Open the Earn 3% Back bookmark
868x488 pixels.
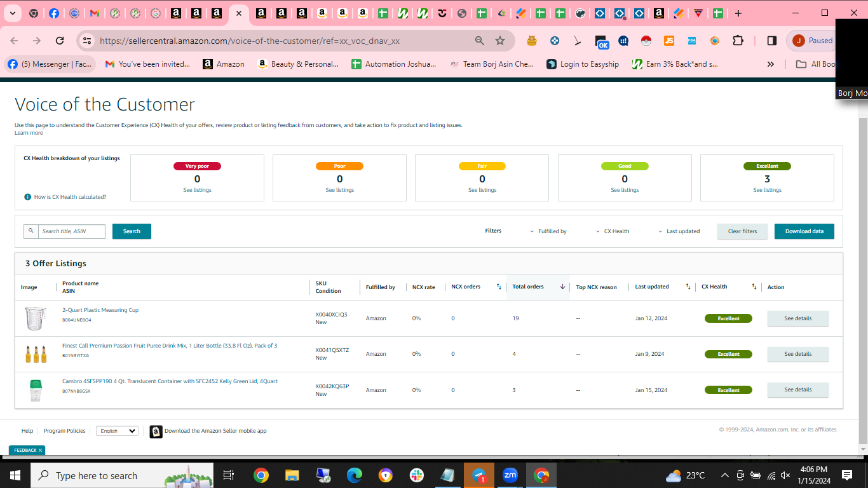[675, 64]
